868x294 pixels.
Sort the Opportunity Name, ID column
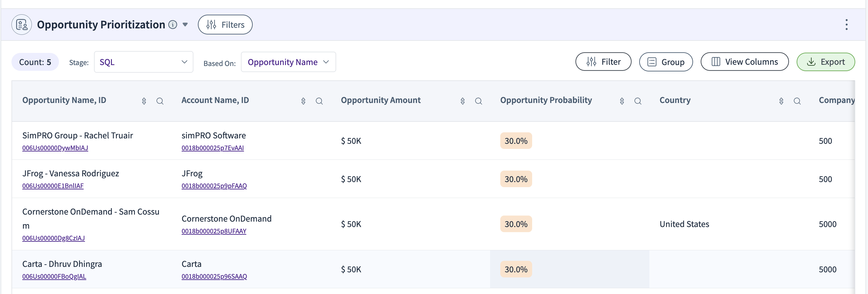click(144, 101)
